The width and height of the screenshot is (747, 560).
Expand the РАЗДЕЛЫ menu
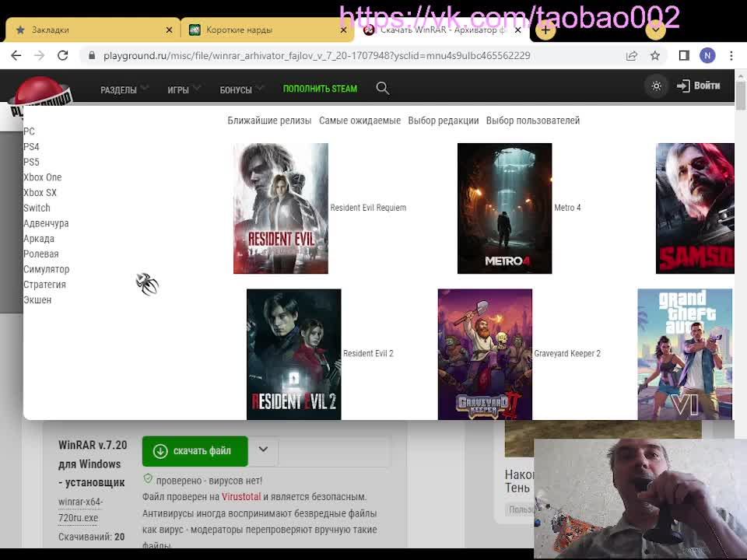[124, 89]
